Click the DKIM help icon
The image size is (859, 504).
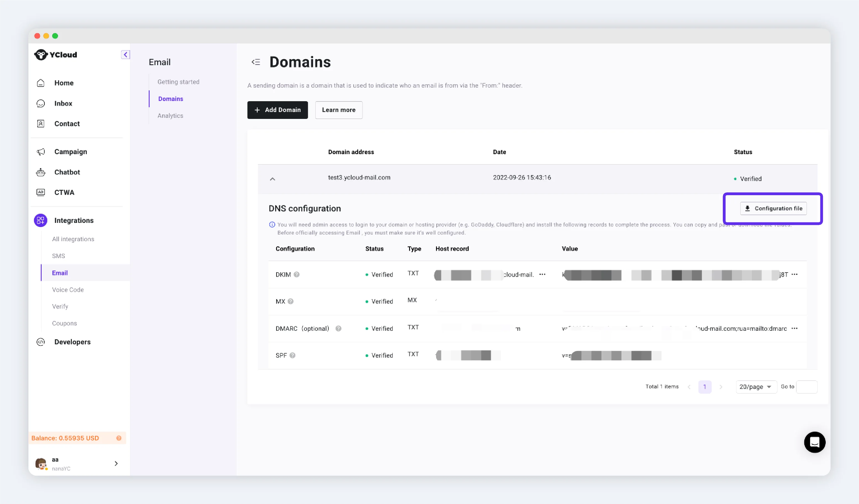click(x=297, y=274)
